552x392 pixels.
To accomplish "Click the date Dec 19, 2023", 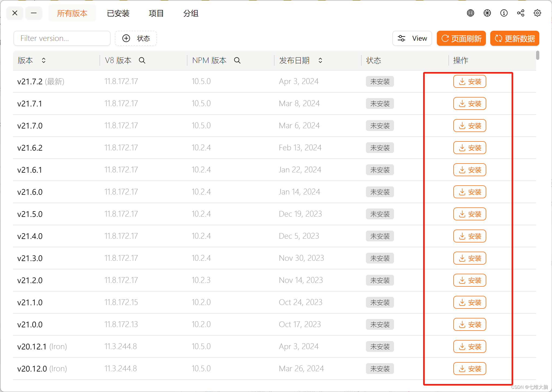I will (300, 214).
